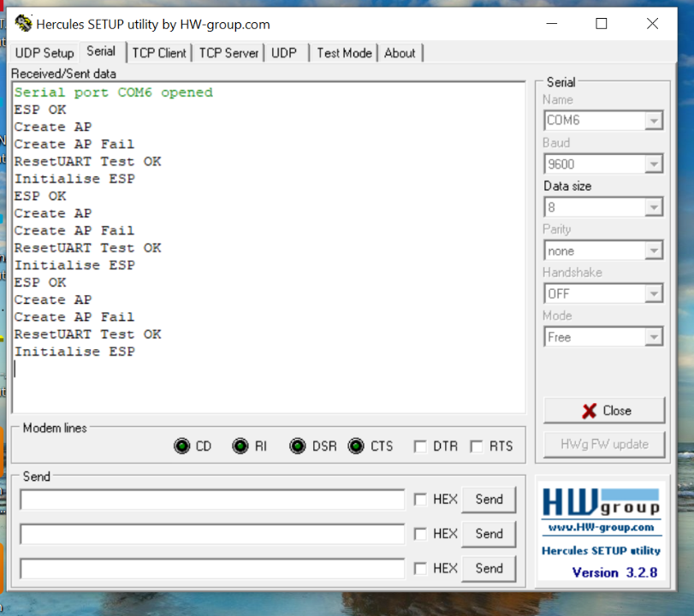The height and width of the screenshot is (616, 694).
Task: Click the HWg FW update button
Action: tap(604, 444)
